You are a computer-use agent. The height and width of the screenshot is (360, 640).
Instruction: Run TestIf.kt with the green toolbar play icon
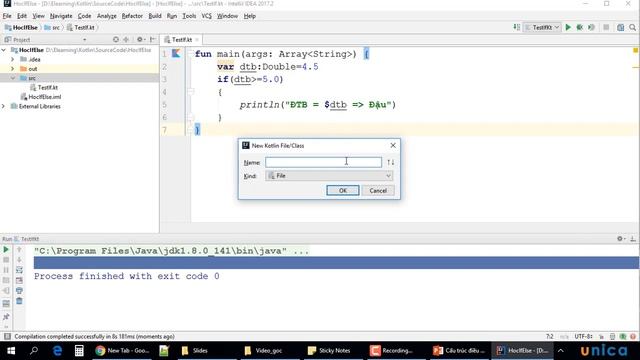(x=568, y=27)
